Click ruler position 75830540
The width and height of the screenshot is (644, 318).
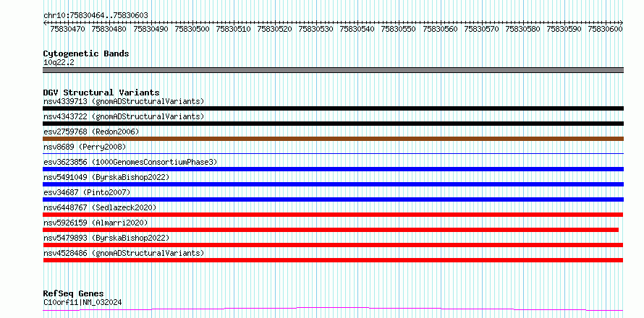coord(357,29)
